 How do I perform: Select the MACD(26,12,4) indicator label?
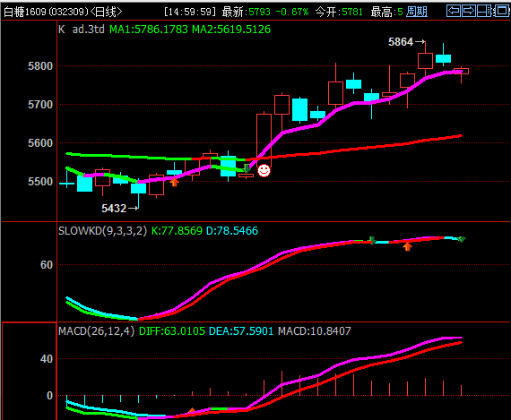(97, 331)
